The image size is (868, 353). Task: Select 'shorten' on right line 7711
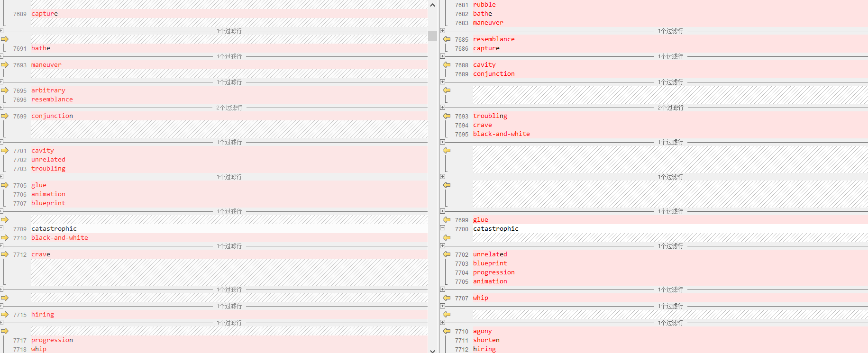click(x=486, y=340)
